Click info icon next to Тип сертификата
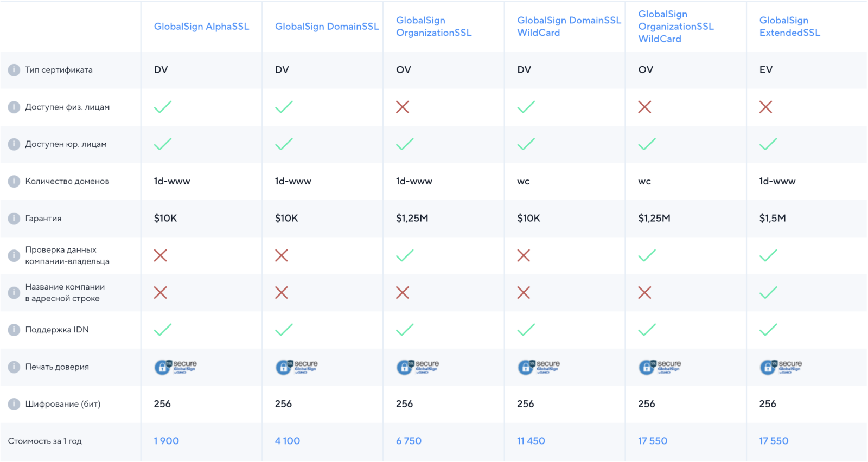This screenshot has height=462, width=868. [x=14, y=70]
